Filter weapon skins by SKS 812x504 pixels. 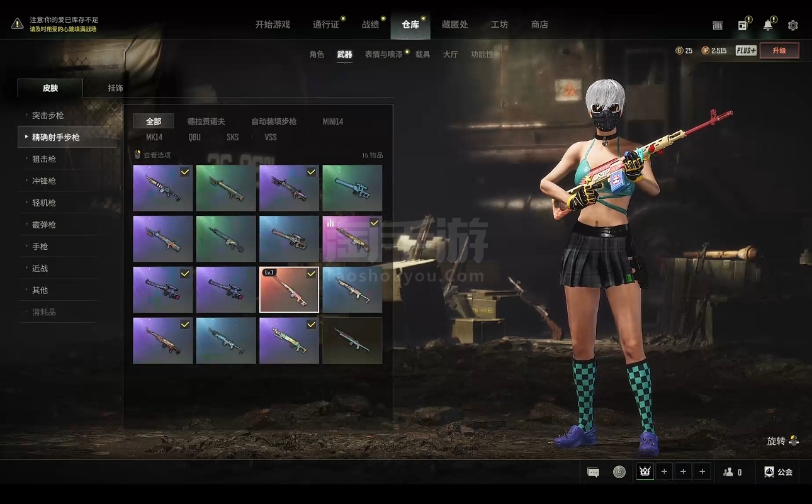pos(232,137)
